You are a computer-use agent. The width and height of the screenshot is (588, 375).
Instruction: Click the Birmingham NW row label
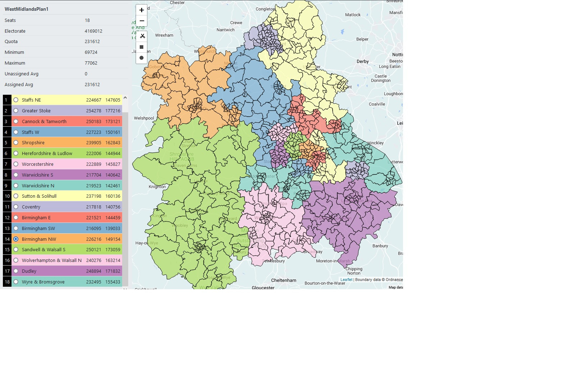39,239
